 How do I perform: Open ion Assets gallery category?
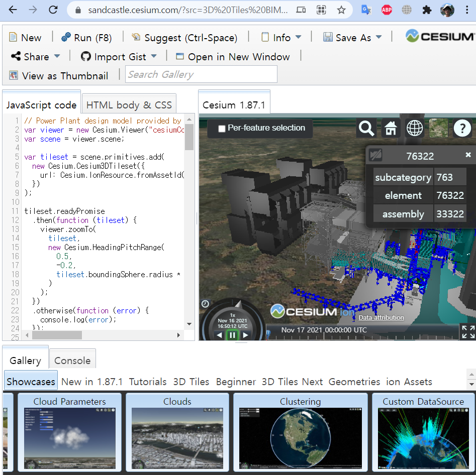(409, 382)
